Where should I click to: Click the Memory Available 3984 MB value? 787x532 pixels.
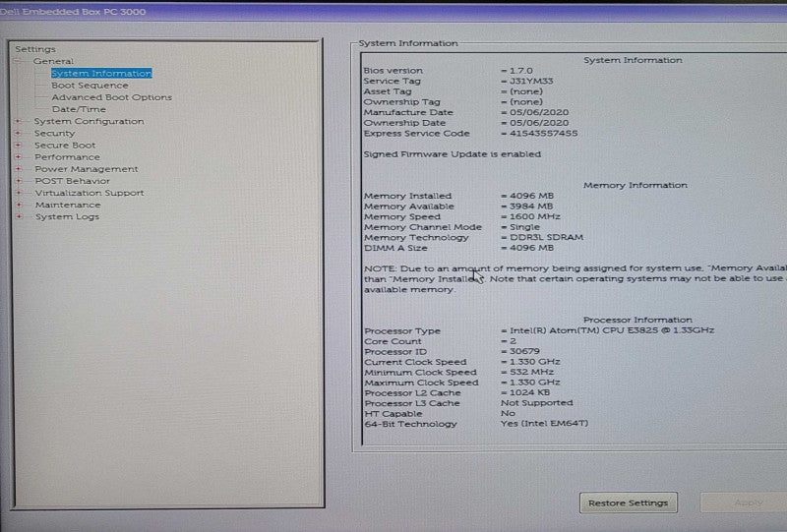click(x=531, y=207)
